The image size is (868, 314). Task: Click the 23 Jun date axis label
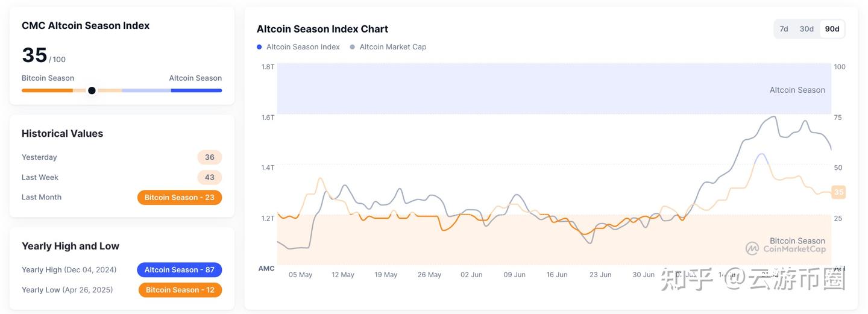coord(600,275)
